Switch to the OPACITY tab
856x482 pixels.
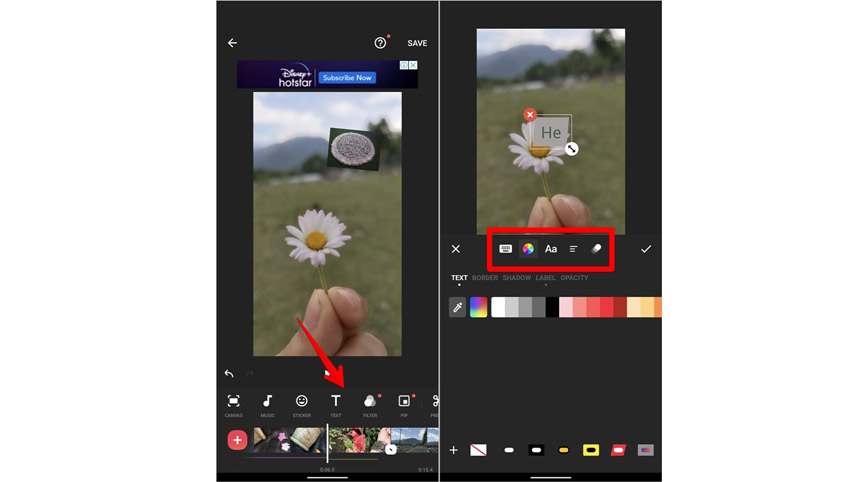tap(574, 278)
